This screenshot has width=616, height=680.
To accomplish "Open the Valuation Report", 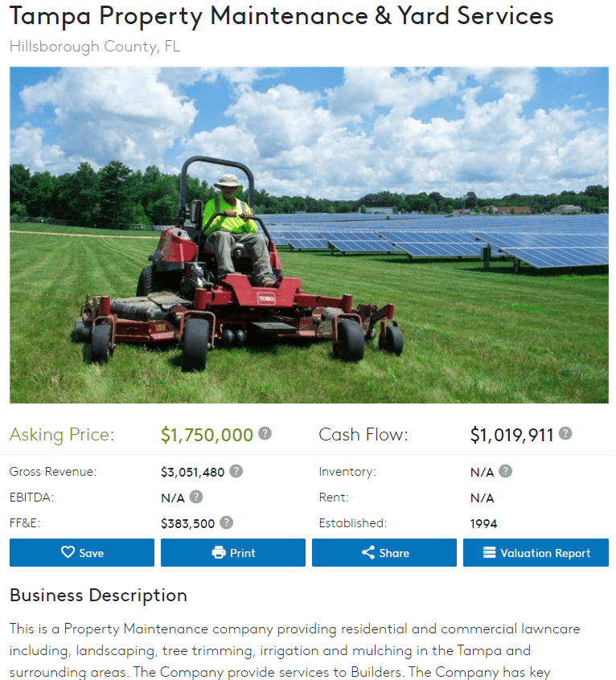I will [536, 552].
